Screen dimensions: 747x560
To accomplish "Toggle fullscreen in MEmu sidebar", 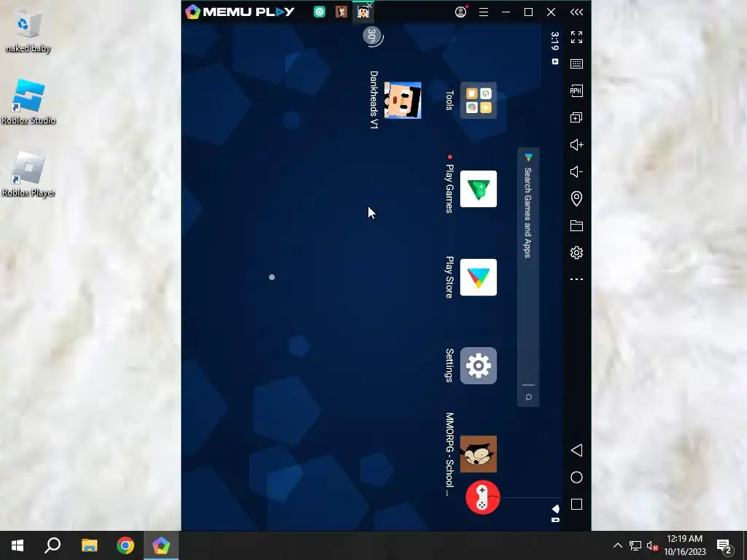I will click(x=576, y=37).
